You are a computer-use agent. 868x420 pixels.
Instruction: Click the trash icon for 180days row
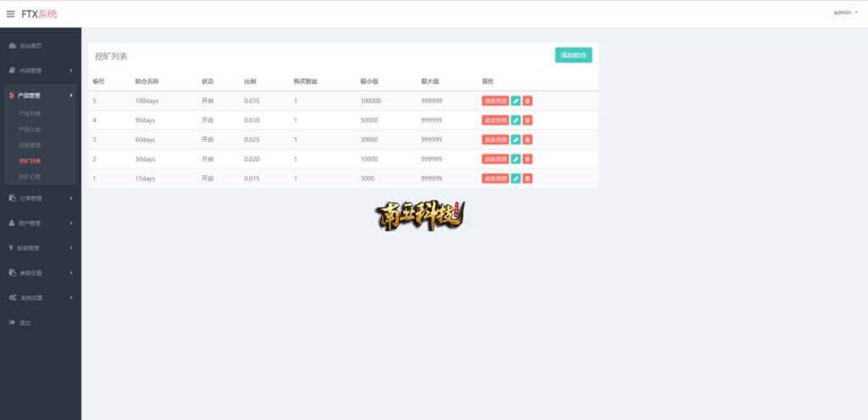(x=527, y=101)
